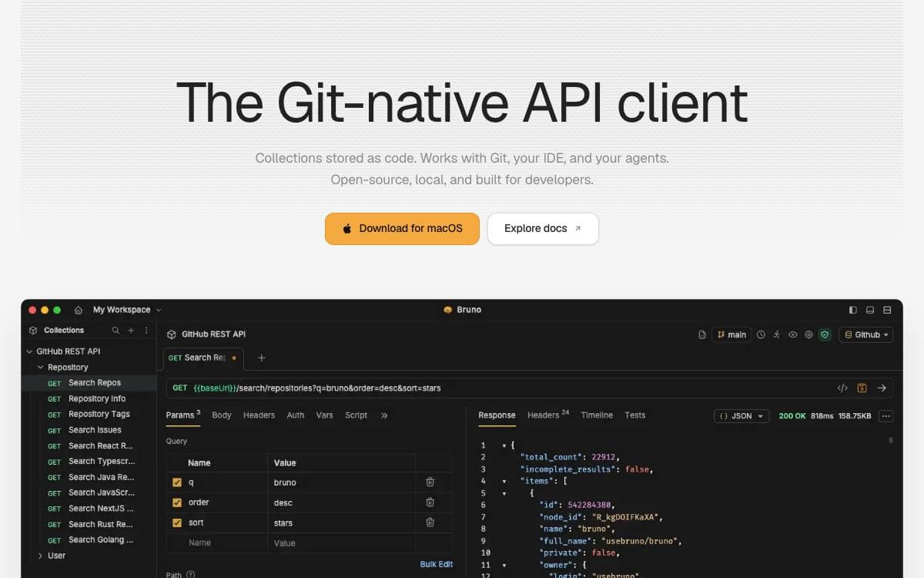Click the Explore docs button
Screen dimensions: 924x578
click(x=543, y=229)
